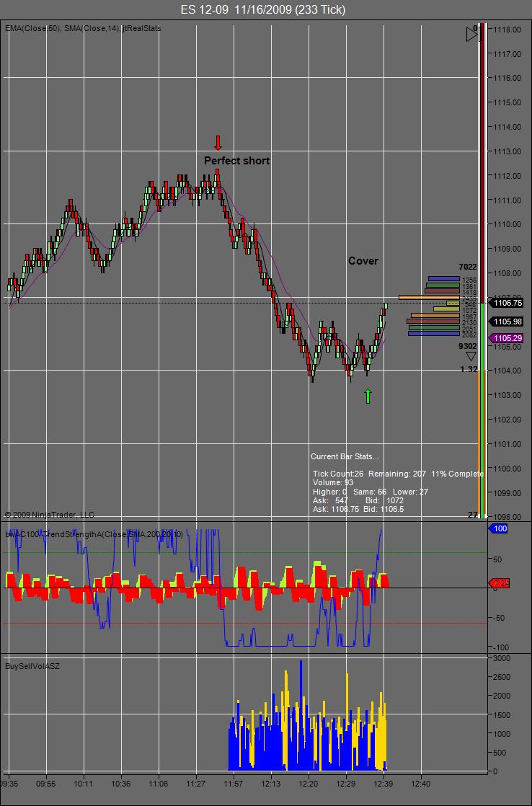Screen dimensions: 532x806
Task: Select the red down arrow above Perfect short
Action: point(218,143)
